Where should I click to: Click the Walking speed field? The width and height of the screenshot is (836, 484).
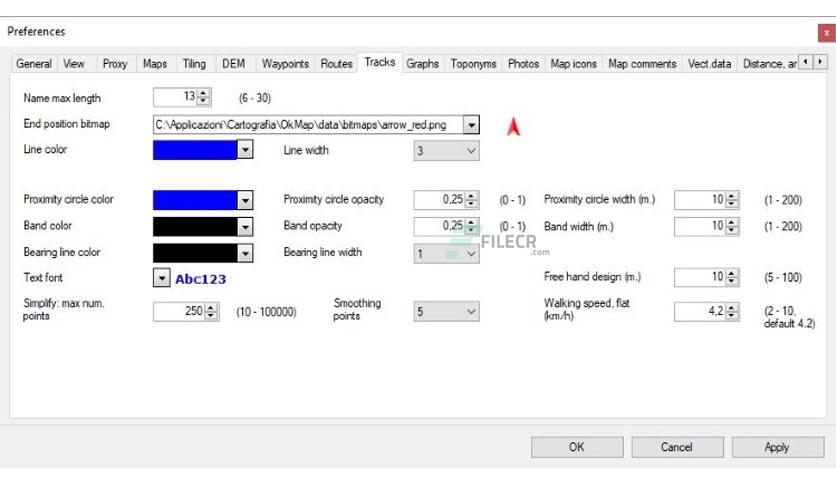coord(700,311)
